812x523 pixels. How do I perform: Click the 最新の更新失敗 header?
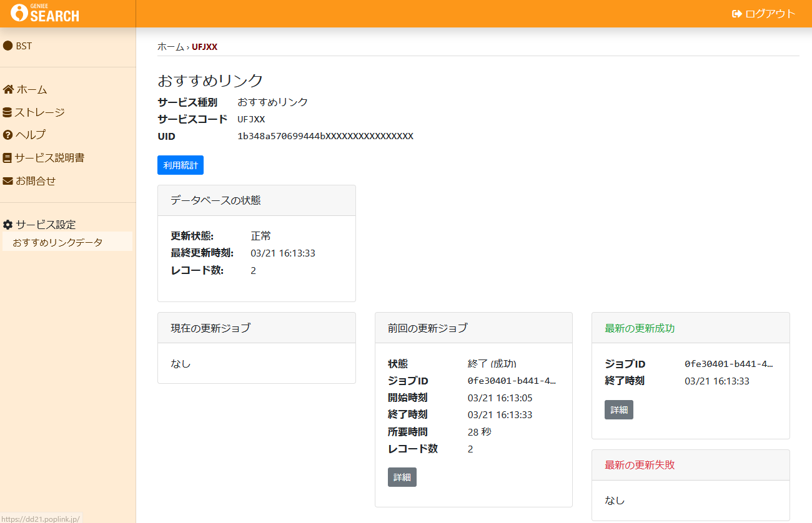(691, 465)
